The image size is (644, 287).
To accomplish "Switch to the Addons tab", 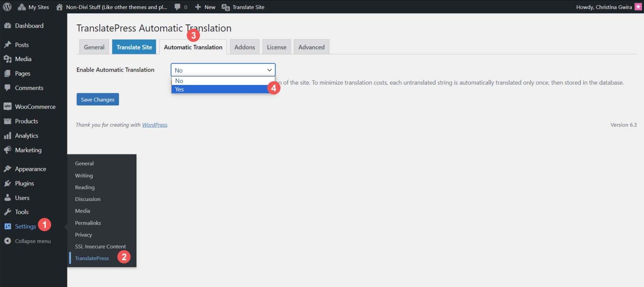I will (x=244, y=47).
